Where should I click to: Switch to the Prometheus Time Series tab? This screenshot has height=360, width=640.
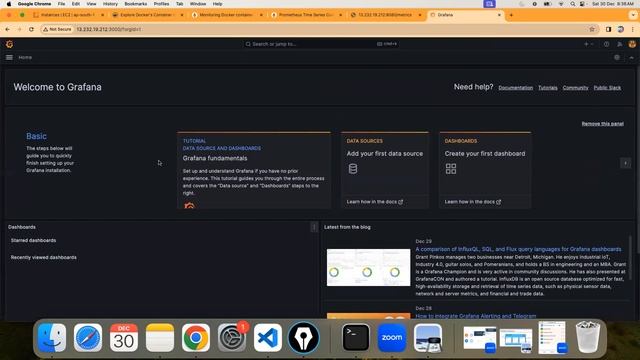[x=306, y=15]
